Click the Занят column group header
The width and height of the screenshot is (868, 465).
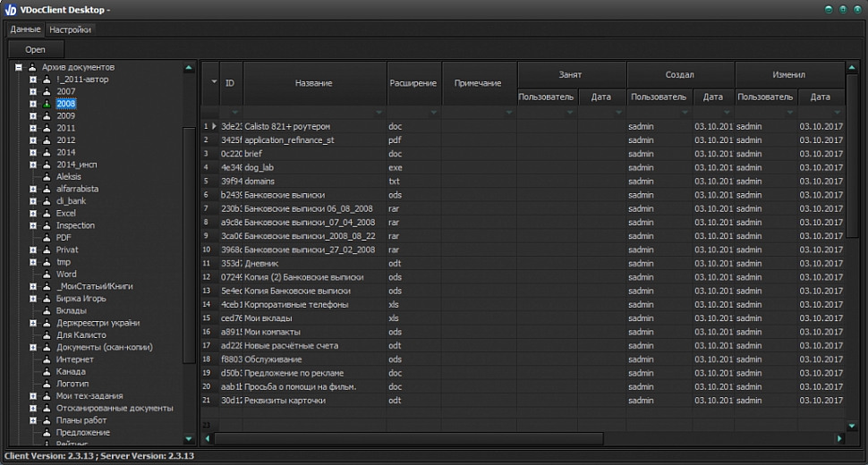tap(570, 74)
